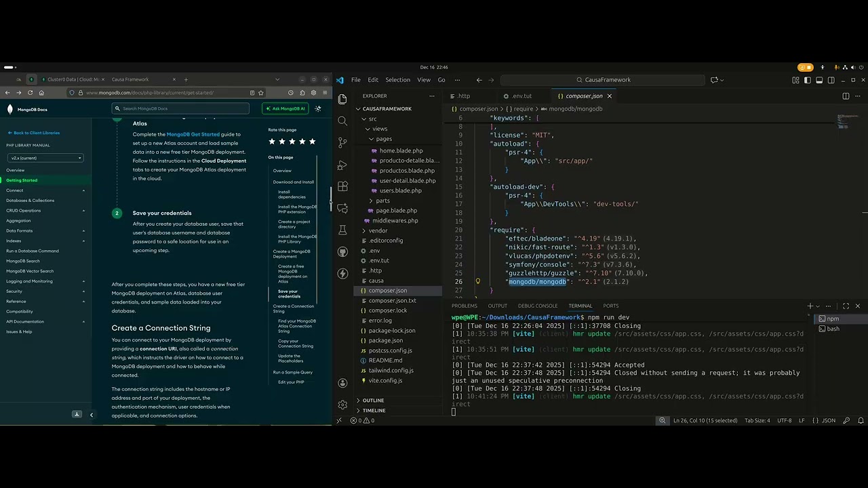Expand the OUTLINE section
This screenshot has width=868, height=488.
373,401
